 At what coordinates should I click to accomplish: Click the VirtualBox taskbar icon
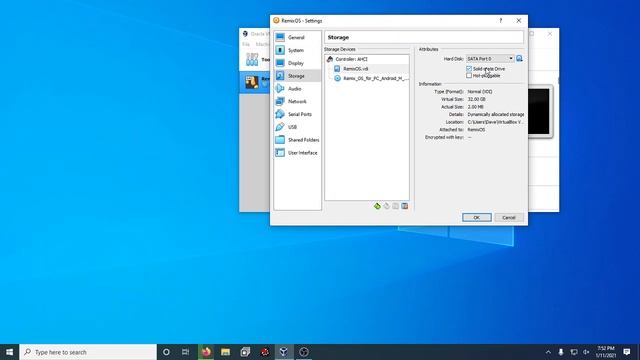click(x=284, y=352)
